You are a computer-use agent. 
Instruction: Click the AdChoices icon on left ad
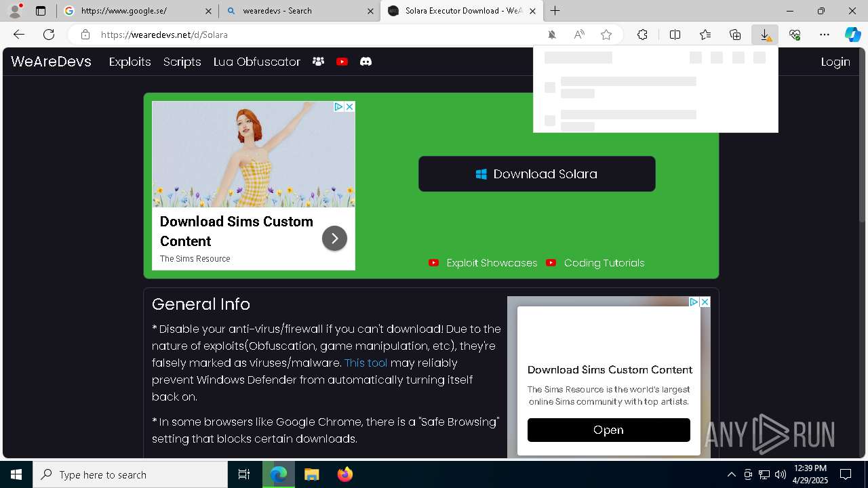pyautogui.click(x=338, y=107)
